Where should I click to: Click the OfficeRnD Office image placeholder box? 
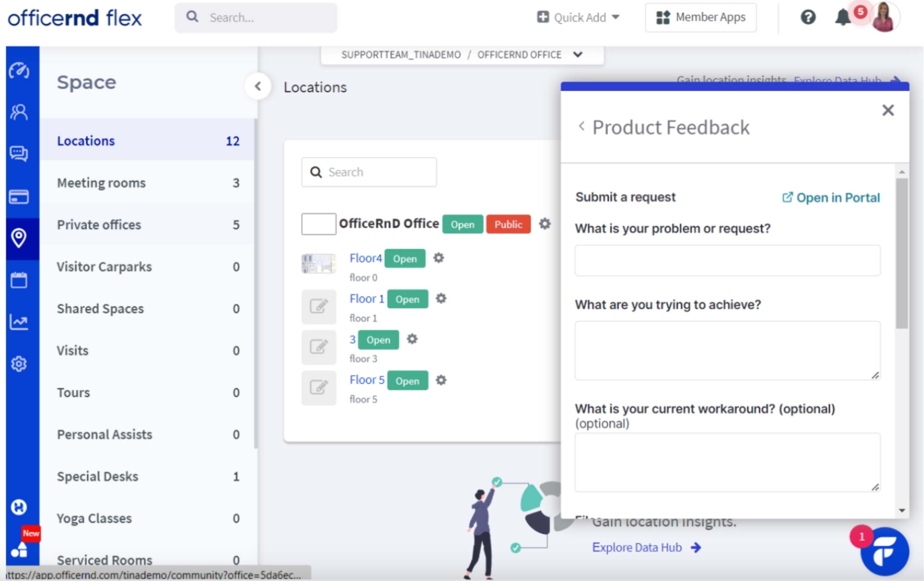(319, 224)
